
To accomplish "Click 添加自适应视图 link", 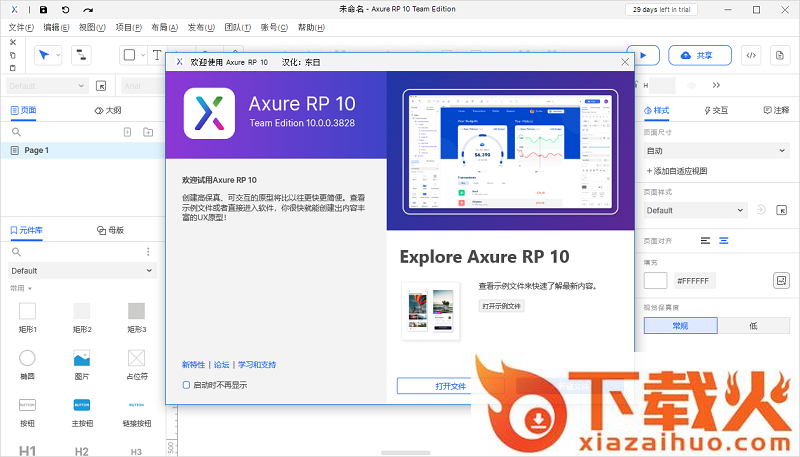I will (677, 171).
